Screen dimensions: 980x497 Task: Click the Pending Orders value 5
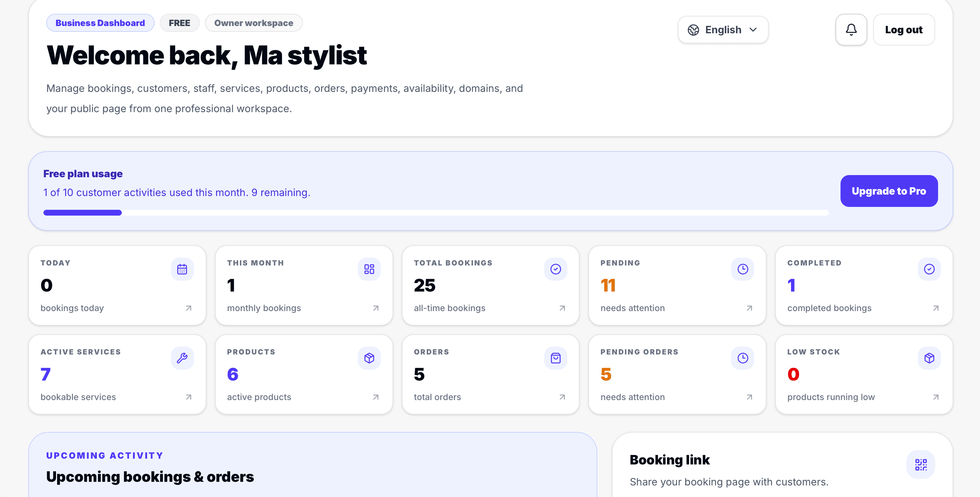(606, 374)
